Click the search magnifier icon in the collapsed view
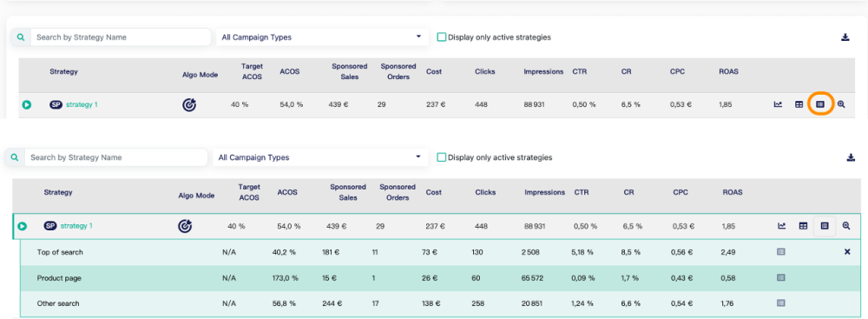The image size is (868, 319). (x=21, y=37)
